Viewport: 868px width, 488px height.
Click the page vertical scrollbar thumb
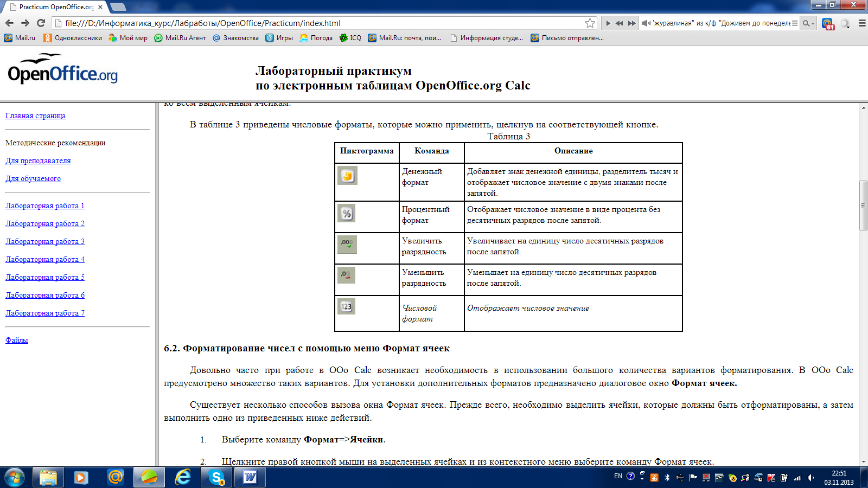tap(863, 206)
